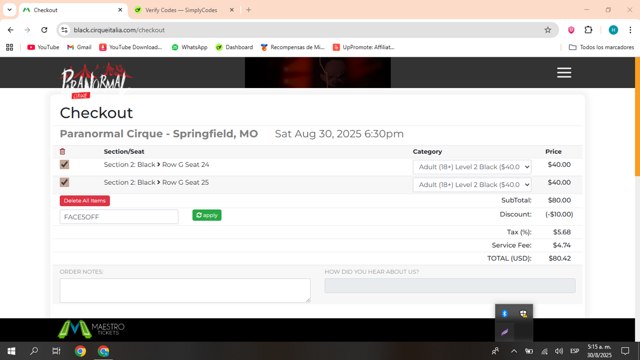Reload the checkout page
The height and width of the screenshot is (360, 640).
44,30
